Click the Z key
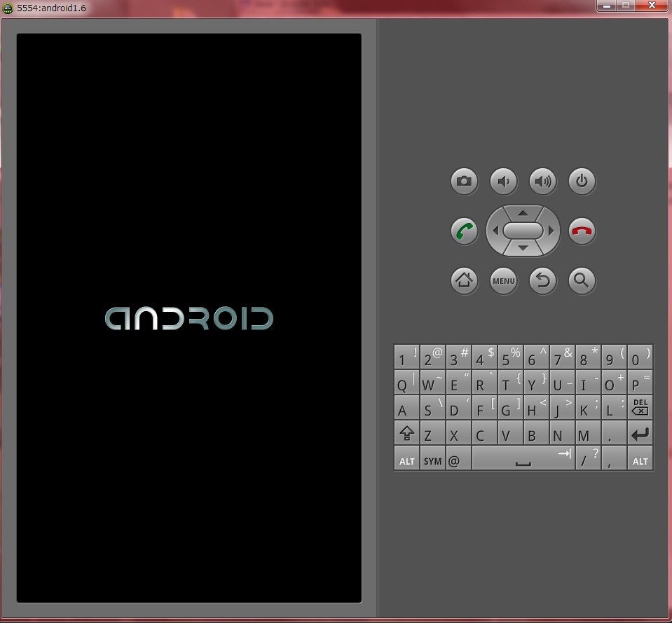Screen dimensions: 672x623 (432, 433)
